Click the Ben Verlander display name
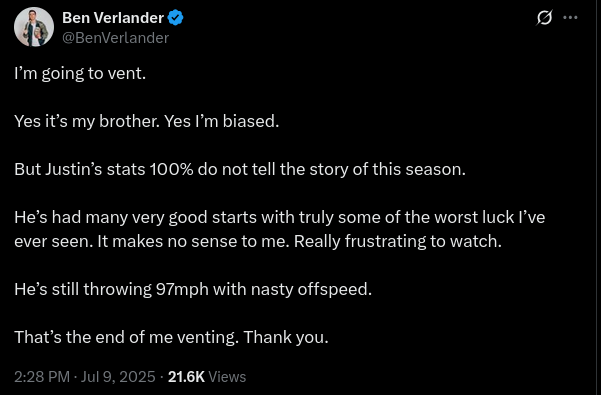This screenshot has width=601, height=395. pos(113,18)
